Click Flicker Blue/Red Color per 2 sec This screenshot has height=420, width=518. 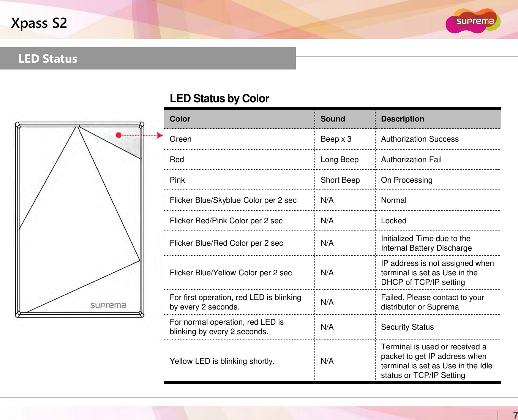click(x=226, y=243)
